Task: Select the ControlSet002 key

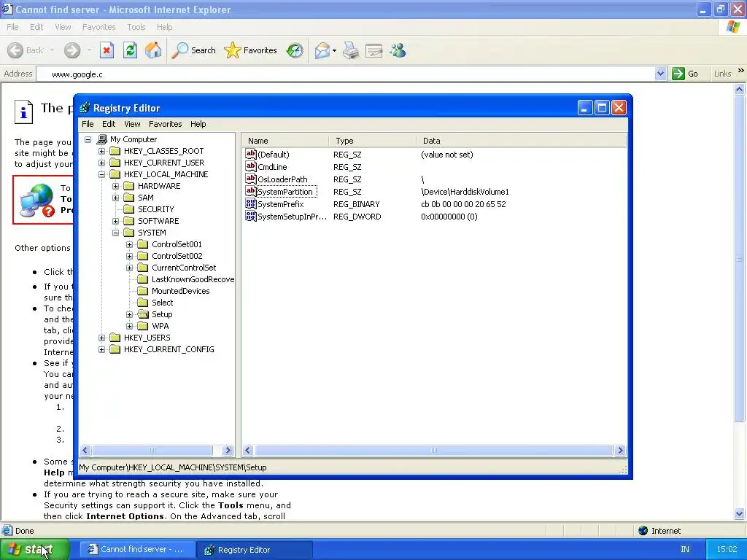Action: click(177, 256)
